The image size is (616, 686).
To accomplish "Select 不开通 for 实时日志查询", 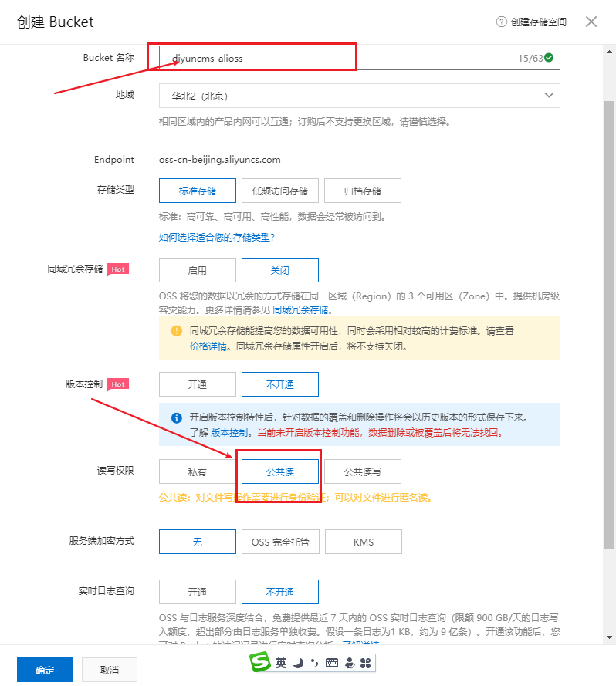I will coord(279,592).
